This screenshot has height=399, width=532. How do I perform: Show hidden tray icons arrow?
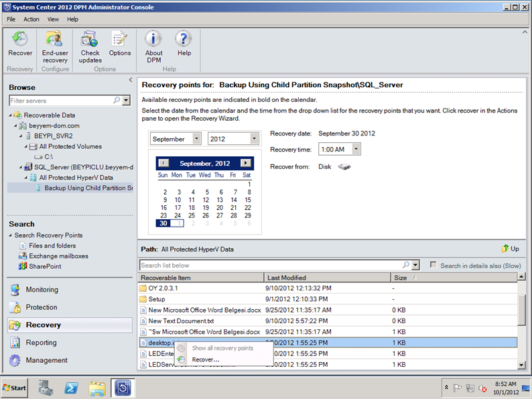click(x=446, y=388)
